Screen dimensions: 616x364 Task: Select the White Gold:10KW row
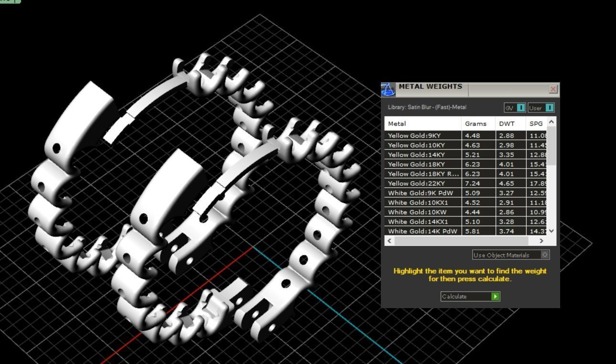click(x=466, y=212)
